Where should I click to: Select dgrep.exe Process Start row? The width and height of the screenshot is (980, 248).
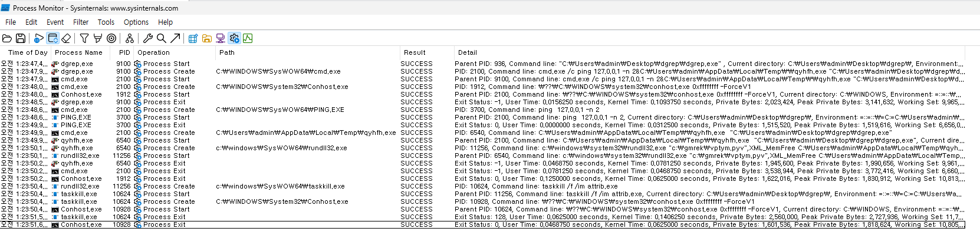[x=482, y=64]
